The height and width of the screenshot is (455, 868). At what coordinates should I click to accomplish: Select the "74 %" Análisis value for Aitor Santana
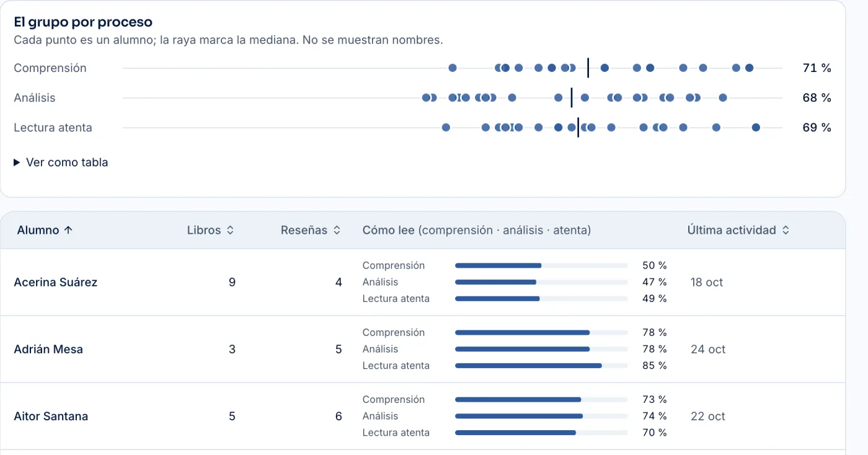tap(655, 416)
